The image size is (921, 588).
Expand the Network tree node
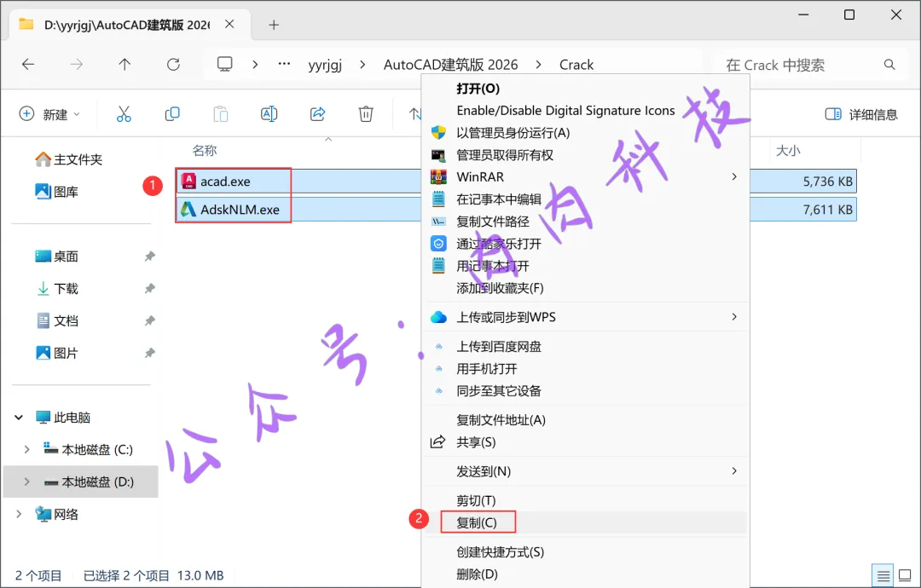tap(19, 514)
